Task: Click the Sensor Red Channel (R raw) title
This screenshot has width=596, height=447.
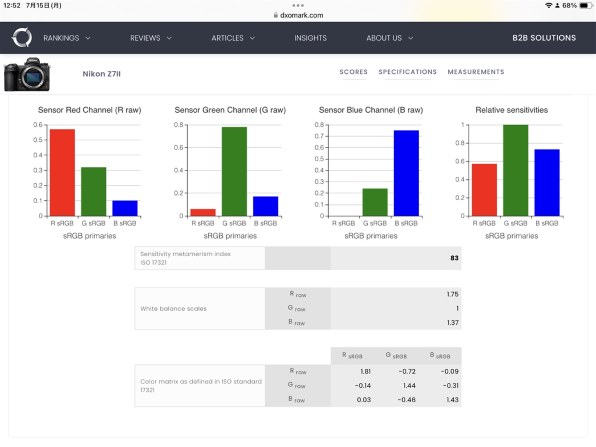Action: 90,110
